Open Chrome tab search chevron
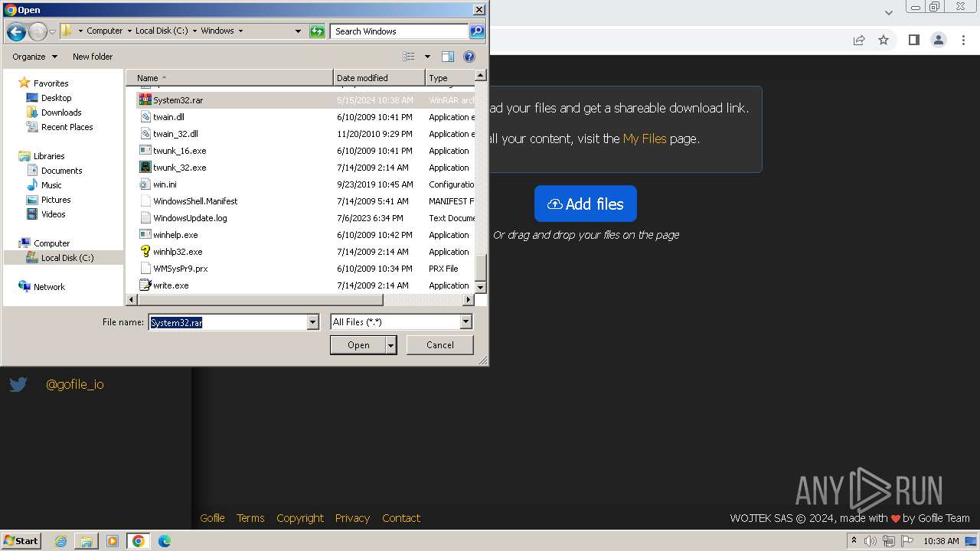This screenshot has width=980, height=551. coord(888,12)
